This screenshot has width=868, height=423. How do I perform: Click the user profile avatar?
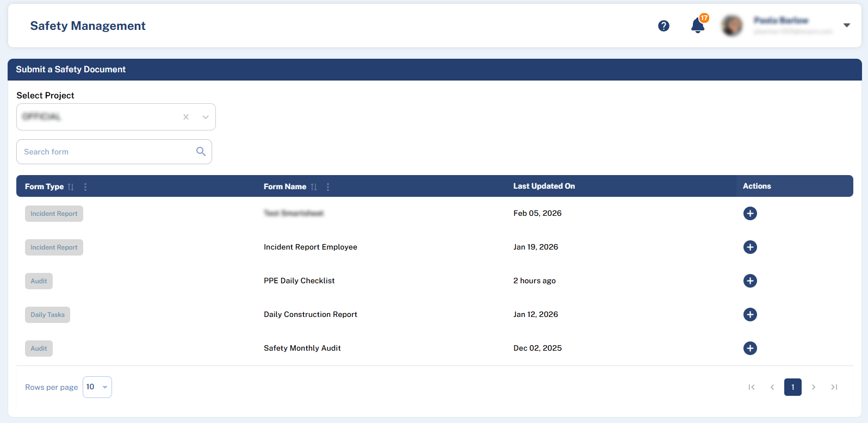(732, 26)
